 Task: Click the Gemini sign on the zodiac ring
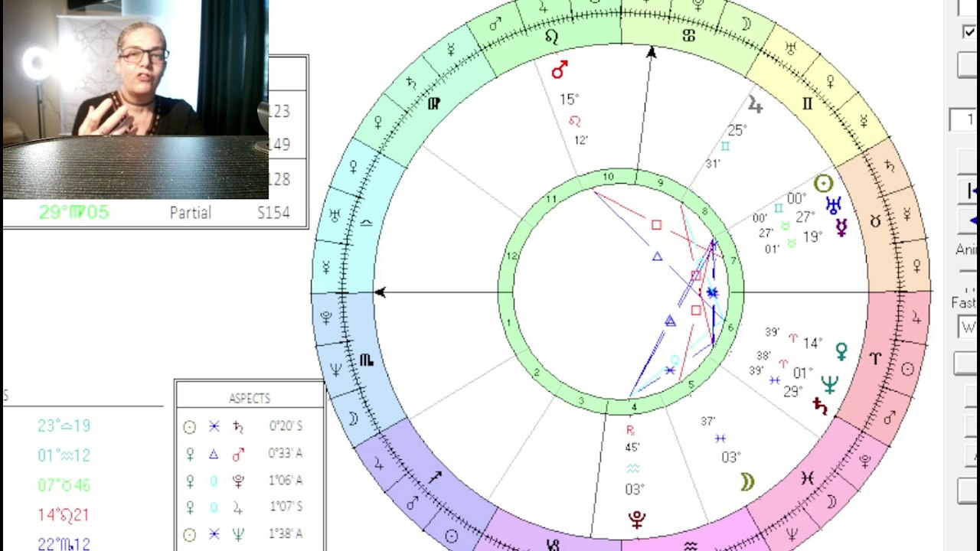point(807,104)
